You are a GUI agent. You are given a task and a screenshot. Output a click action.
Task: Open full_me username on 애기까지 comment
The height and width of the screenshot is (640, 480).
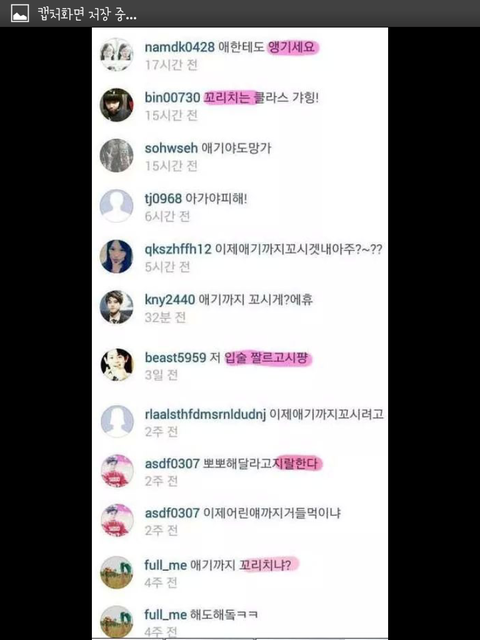[x=165, y=565]
